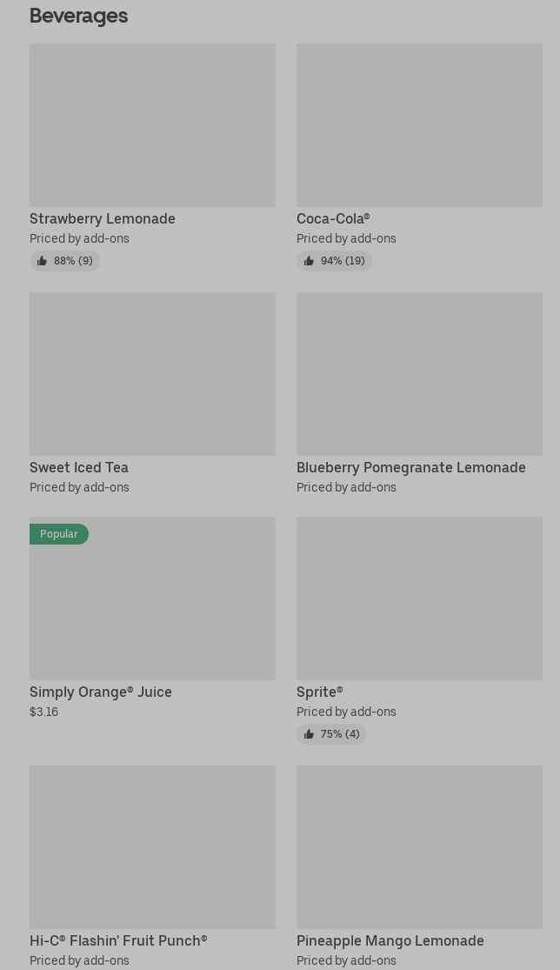Choose the Sweet Iced Tea title
This screenshot has height=970, width=560.
(79, 468)
